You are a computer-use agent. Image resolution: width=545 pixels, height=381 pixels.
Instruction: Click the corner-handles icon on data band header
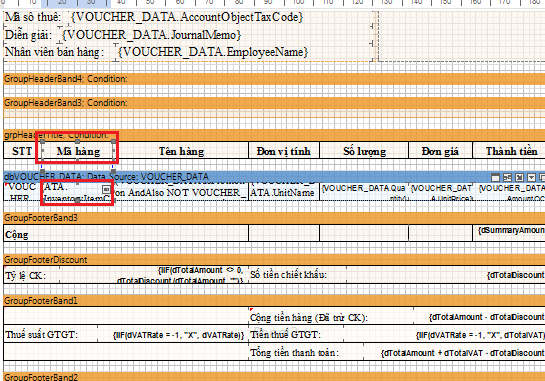[x=519, y=178]
